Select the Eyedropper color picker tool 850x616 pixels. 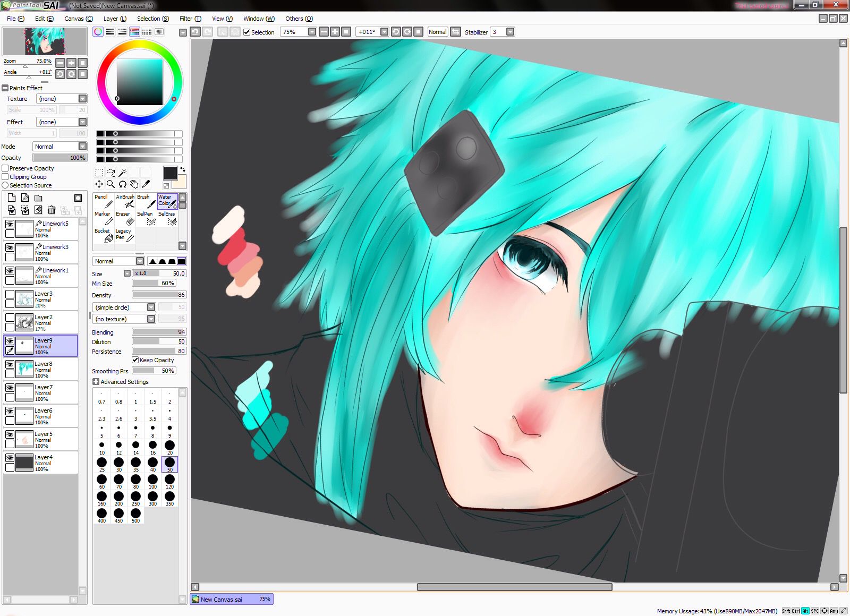[x=146, y=184]
